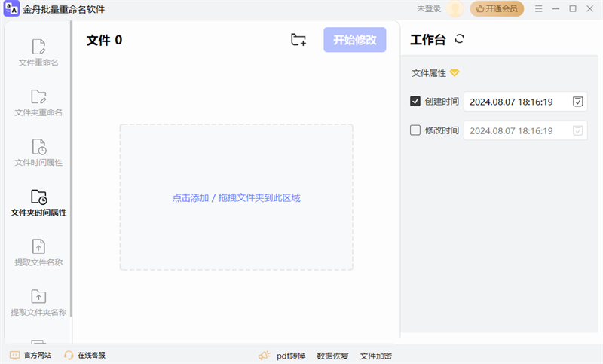This screenshot has height=364, width=603.
Task: Click the 修改时间 date input field
Action: point(525,130)
